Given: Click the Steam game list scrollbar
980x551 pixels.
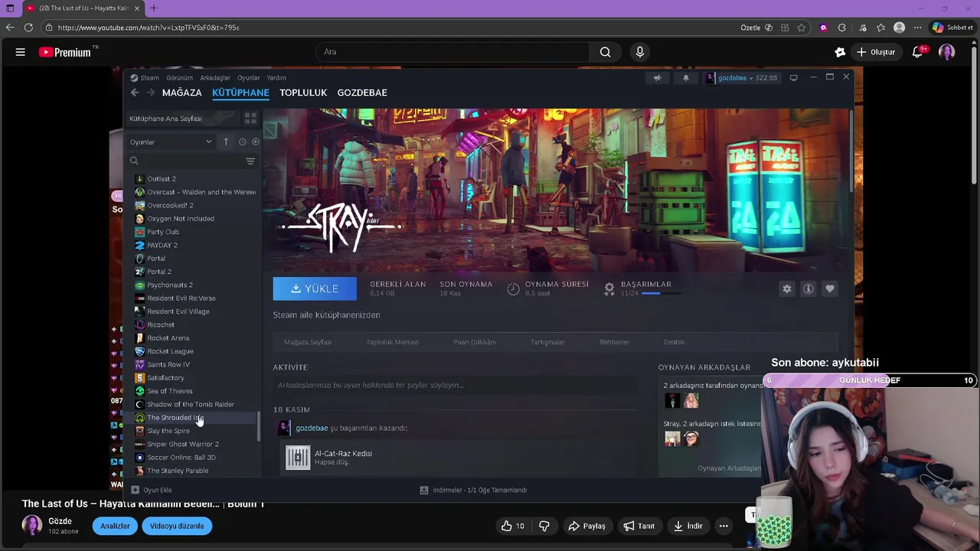Looking at the screenshot, I should [x=259, y=426].
